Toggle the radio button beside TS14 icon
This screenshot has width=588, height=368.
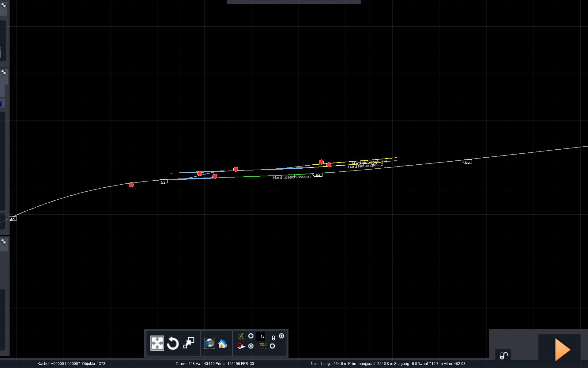[272, 346]
